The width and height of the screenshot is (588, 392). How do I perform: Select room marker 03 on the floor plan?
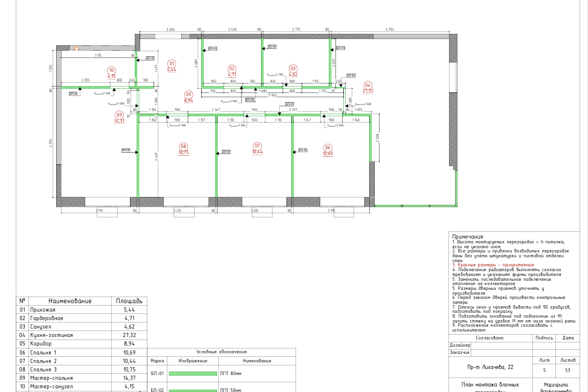293,68
